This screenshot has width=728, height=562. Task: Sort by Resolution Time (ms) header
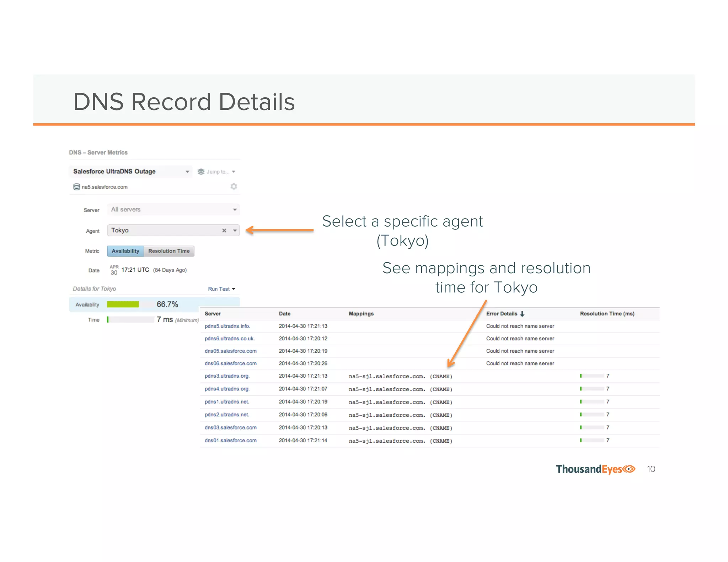(607, 314)
